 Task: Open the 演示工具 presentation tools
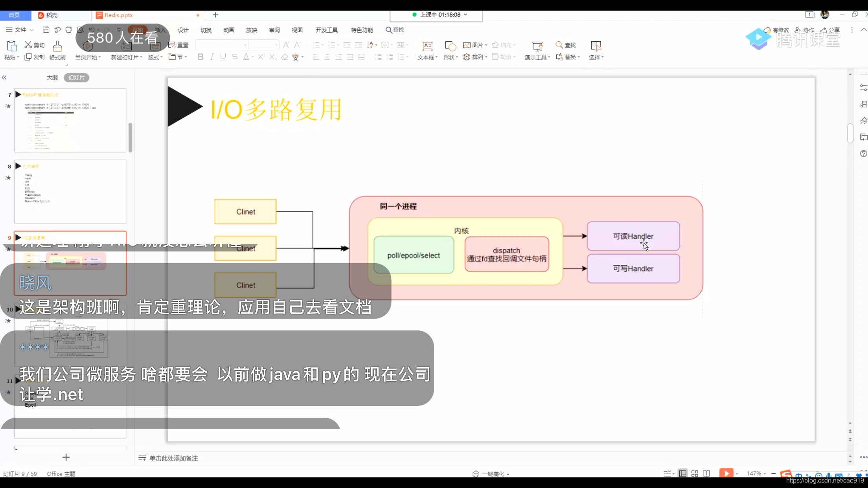[537, 50]
